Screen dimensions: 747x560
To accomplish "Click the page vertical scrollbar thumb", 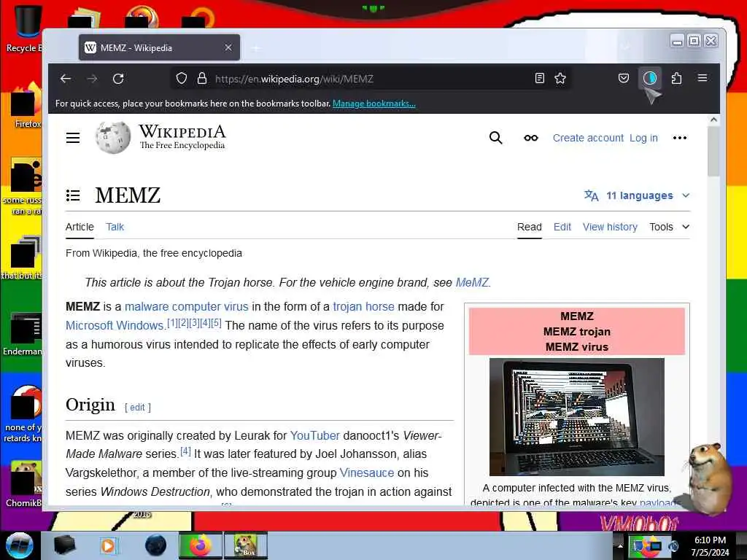I will (x=713, y=152).
